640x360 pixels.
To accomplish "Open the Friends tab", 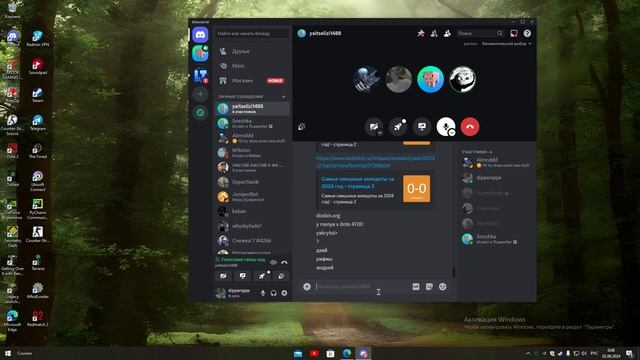I will pyautogui.click(x=252, y=51).
